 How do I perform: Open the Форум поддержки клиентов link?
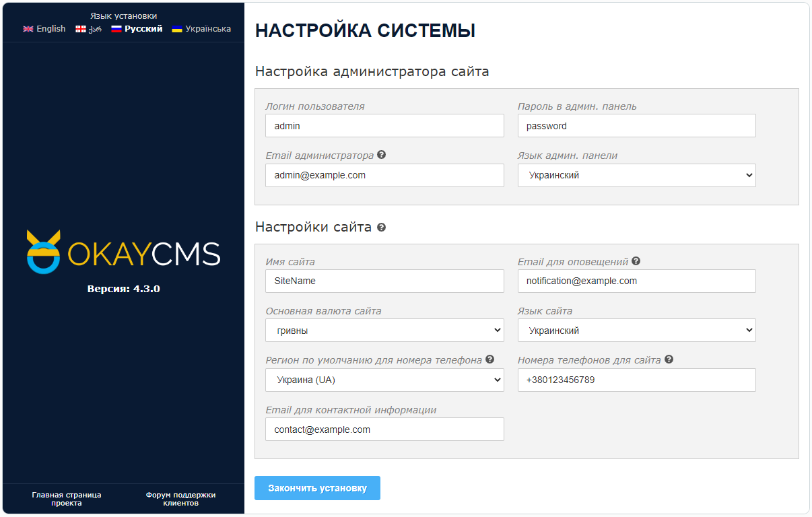coord(180,498)
